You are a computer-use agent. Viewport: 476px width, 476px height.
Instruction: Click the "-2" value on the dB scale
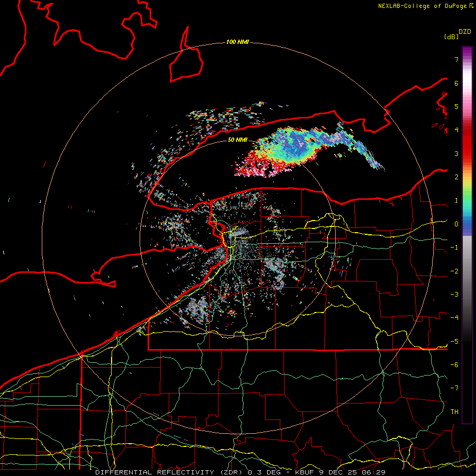454,271
